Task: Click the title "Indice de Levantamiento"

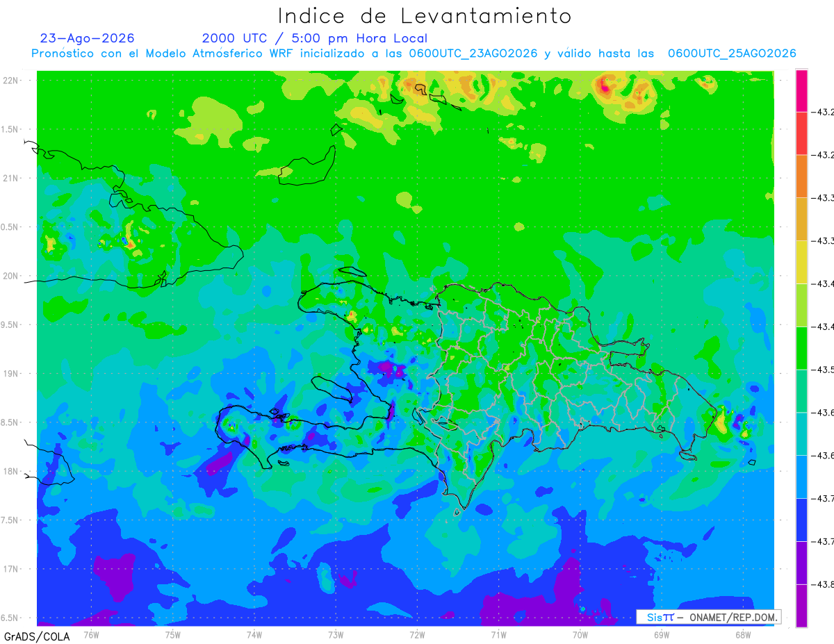Action: [x=425, y=16]
